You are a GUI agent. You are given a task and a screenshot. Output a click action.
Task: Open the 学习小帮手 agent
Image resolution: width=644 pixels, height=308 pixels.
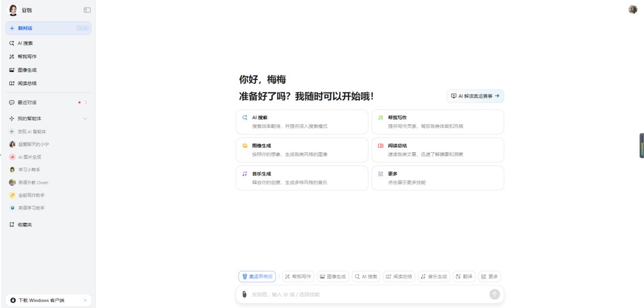(x=48, y=170)
